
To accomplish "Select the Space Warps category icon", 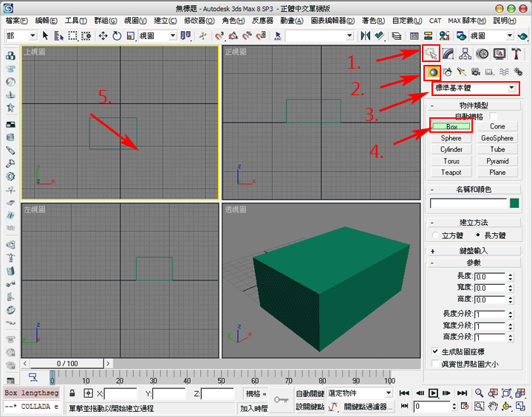I will point(504,72).
